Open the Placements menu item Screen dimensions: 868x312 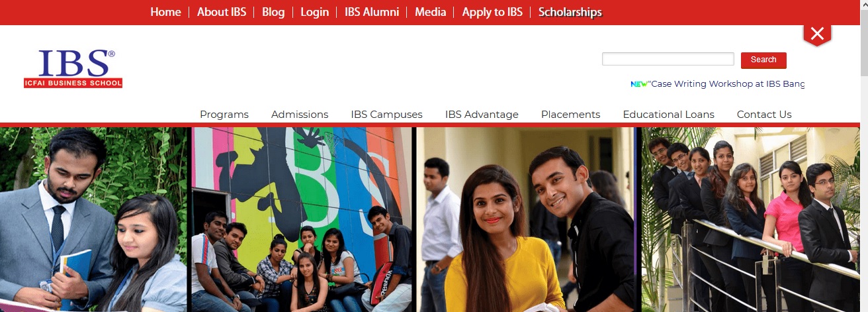click(570, 115)
